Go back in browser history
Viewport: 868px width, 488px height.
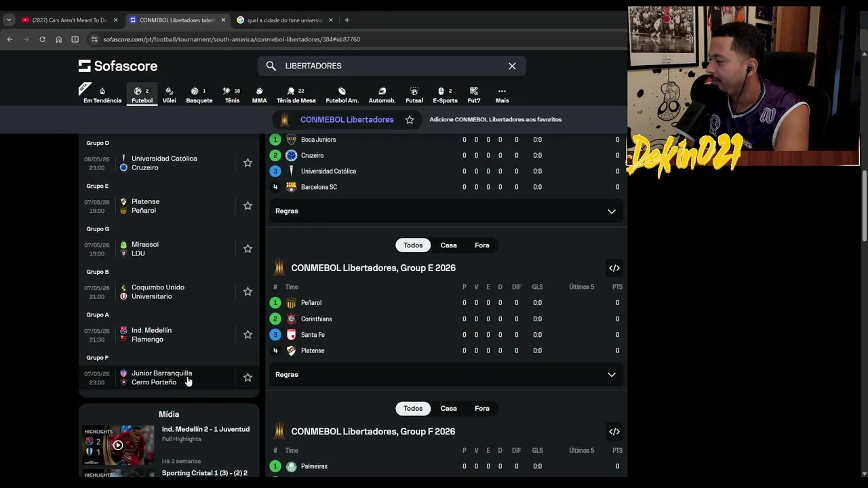click(9, 39)
